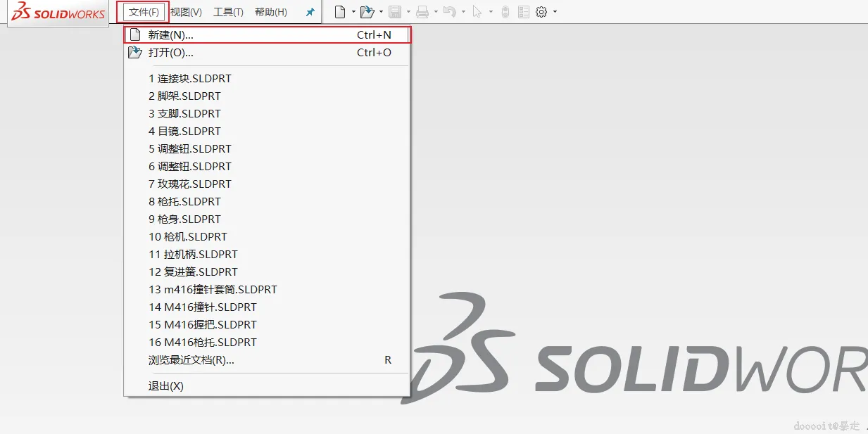Viewport: 868px width, 434px height.
Task: Expand the Open file dropdown arrow
Action: pyautogui.click(x=381, y=12)
